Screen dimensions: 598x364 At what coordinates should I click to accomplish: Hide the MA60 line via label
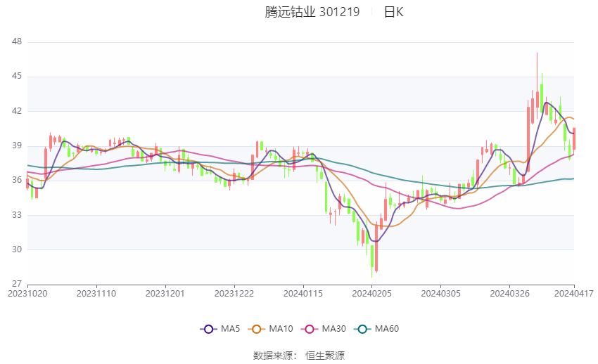(387, 329)
